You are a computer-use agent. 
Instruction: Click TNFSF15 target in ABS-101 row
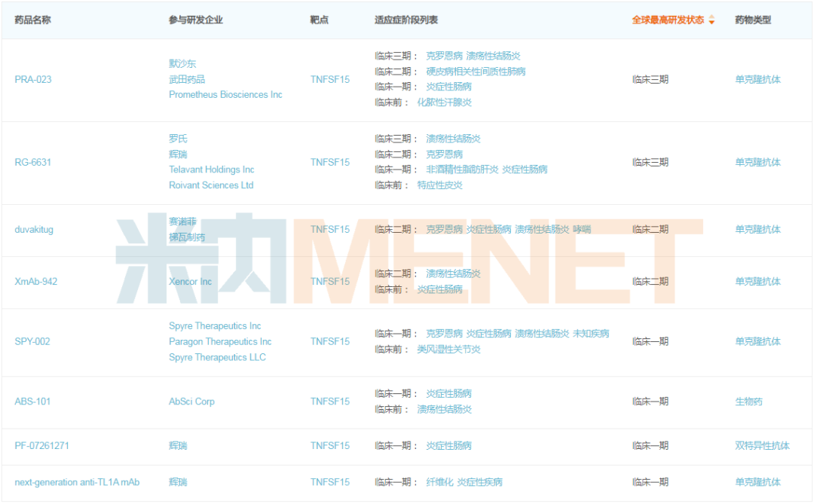tap(330, 402)
